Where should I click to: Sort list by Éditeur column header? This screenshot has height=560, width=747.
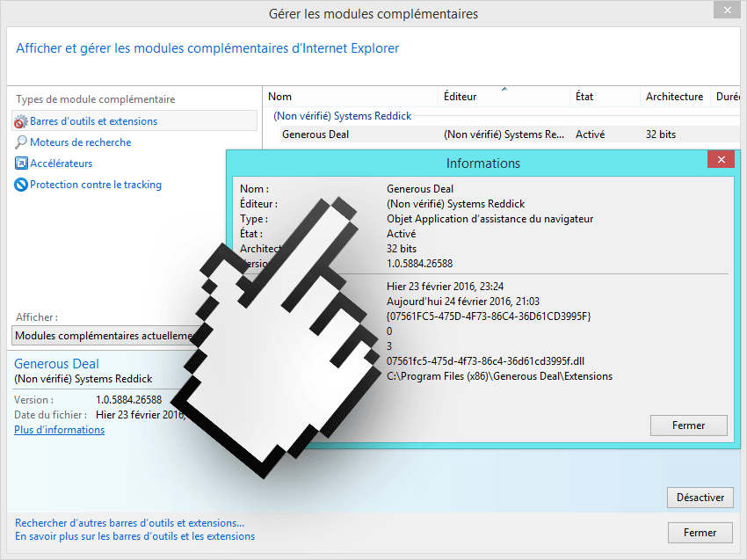(x=504, y=97)
